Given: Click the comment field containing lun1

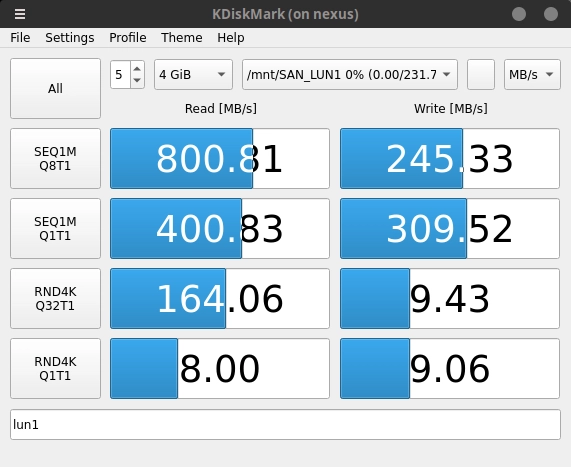Looking at the screenshot, I should [x=286, y=424].
